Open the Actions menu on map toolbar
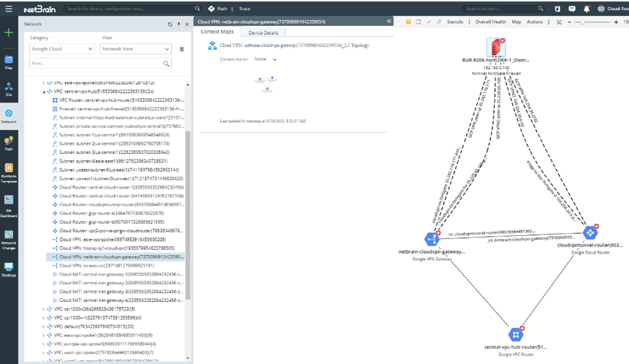The height and width of the screenshot is (364, 629). 535,22
